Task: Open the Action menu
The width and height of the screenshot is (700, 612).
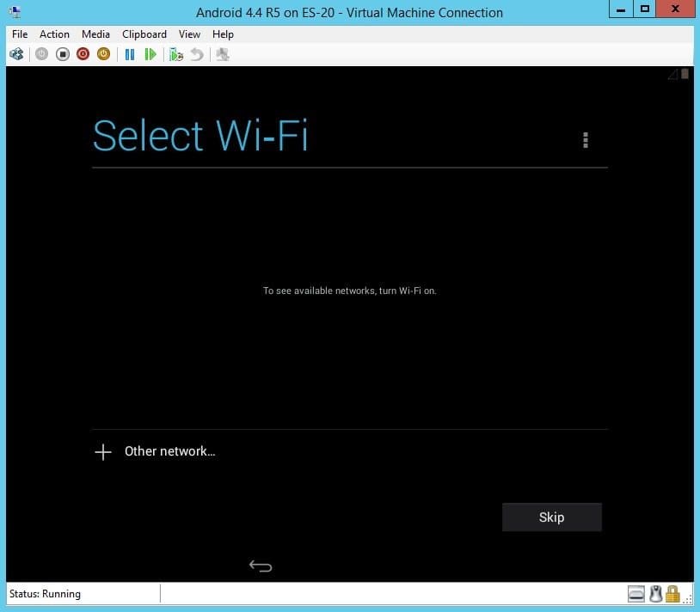Action: (x=54, y=34)
